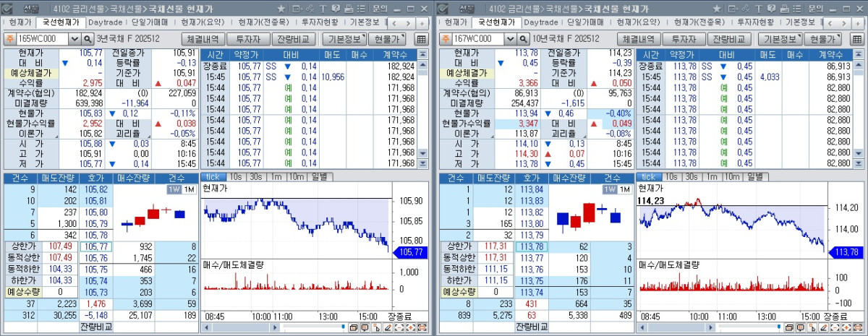Add left window to favorites with star icon
The image size is (868, 336).
pos(281,9)
